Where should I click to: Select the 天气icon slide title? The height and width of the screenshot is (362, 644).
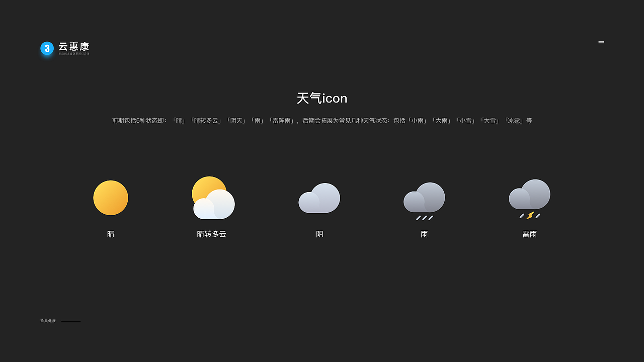[322, 99]
